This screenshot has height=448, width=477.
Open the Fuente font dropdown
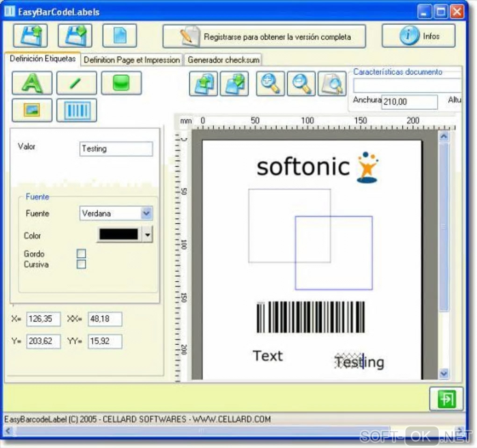(116, 213)
